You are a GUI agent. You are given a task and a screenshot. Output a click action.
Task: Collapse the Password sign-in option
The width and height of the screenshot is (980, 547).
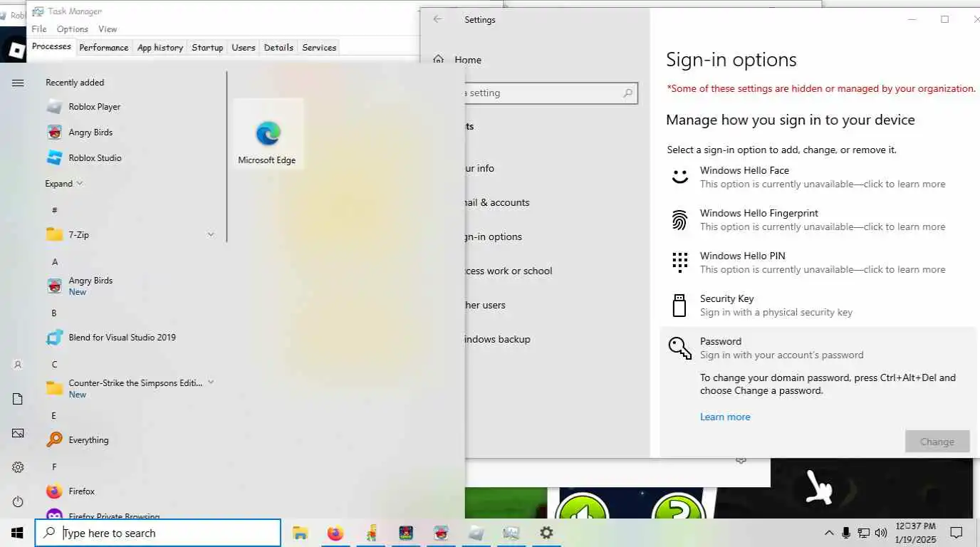coord(819,348)
